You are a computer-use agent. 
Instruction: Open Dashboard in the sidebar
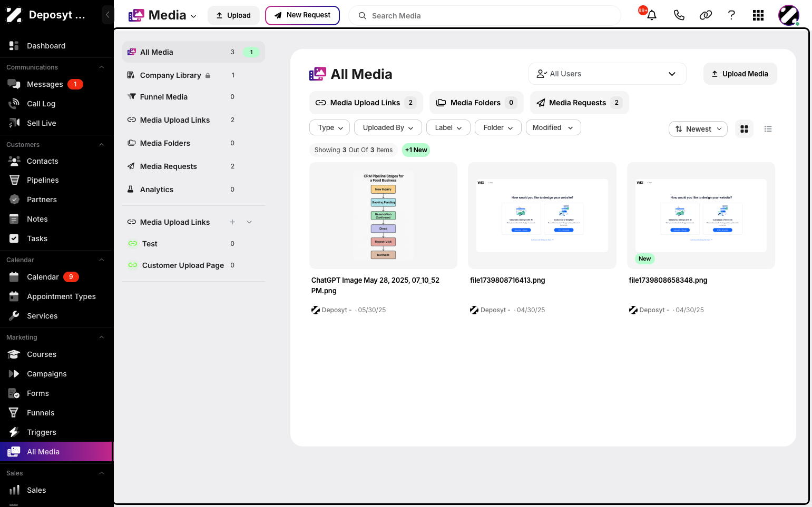(x=56, y=46)
